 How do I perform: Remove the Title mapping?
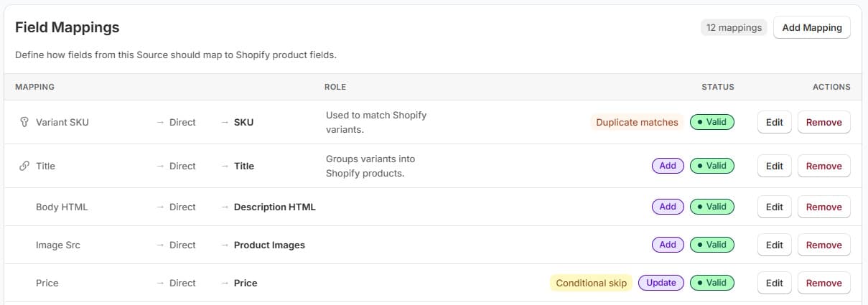(x=823, y=166)
